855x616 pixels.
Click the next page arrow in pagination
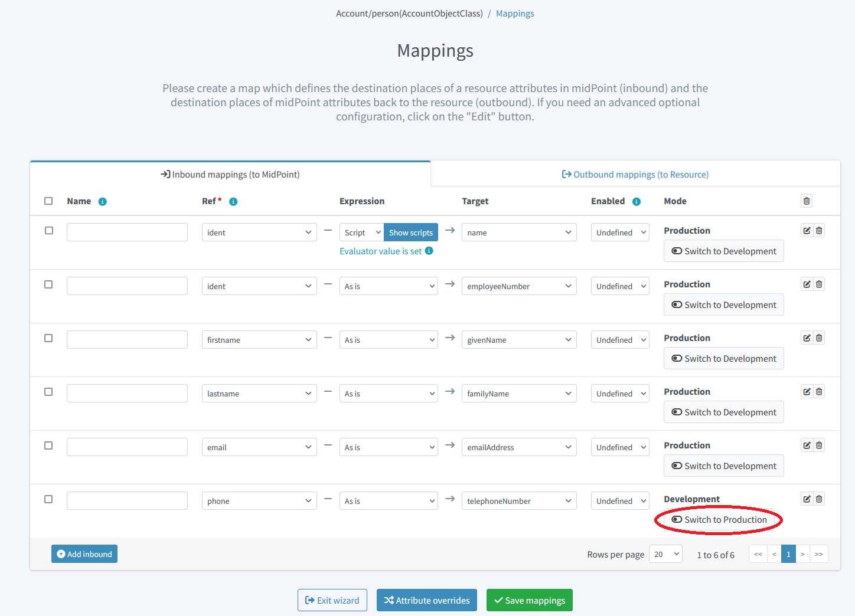[x=802, y=553]
